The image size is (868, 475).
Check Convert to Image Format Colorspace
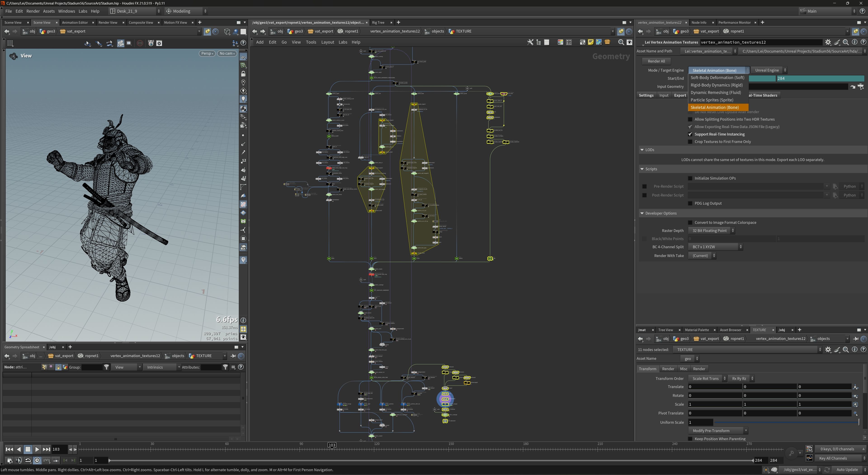tap(690, 222)
